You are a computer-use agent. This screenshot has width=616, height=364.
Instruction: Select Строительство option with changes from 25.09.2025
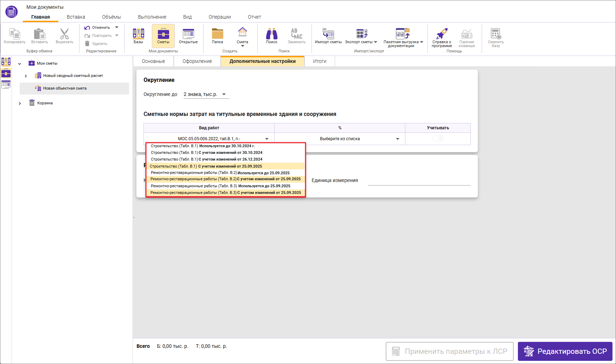coord(225,166)
